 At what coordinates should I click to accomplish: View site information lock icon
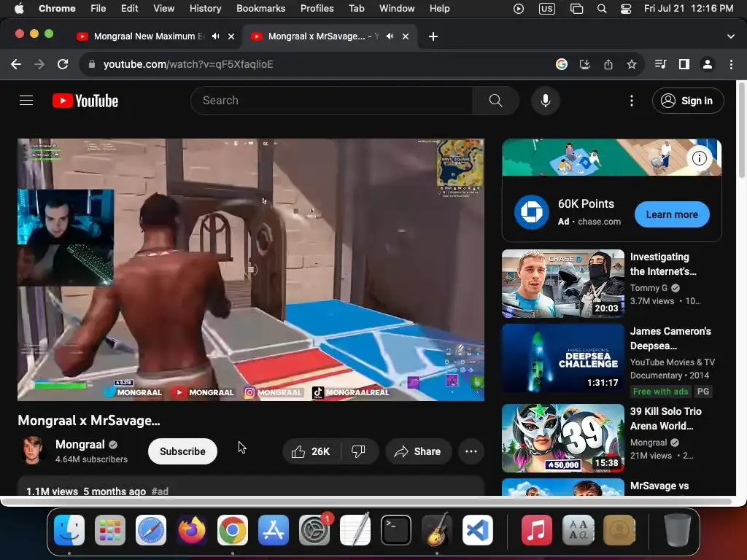click(x=92, y=64)
